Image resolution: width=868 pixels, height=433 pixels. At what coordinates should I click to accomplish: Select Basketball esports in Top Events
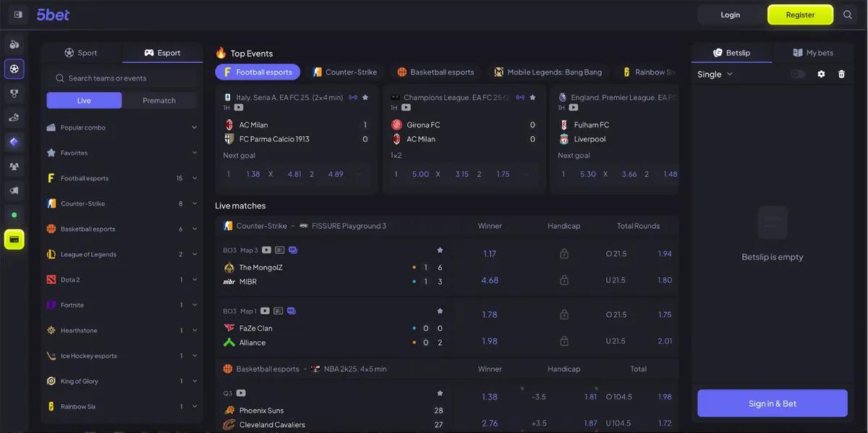(435, 72)
